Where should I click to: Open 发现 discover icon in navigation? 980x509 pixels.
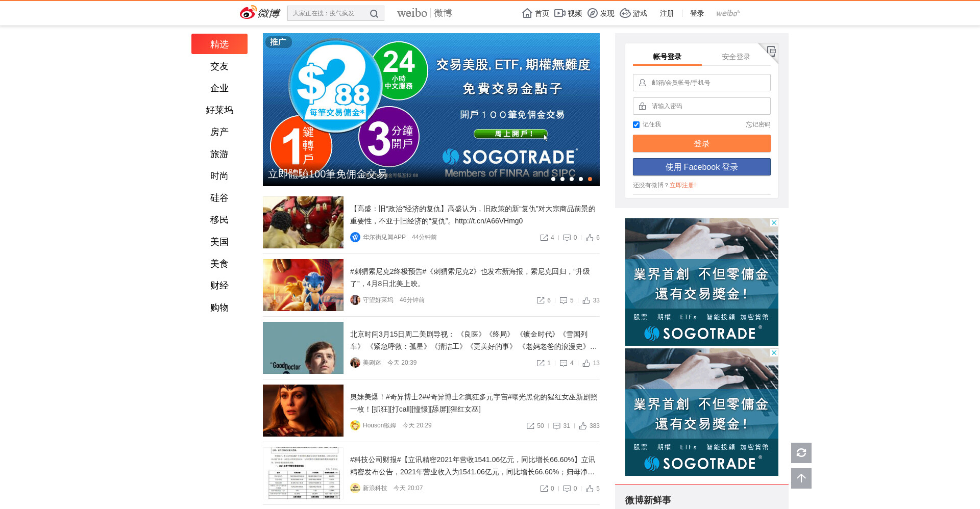(x=593, y=13)
